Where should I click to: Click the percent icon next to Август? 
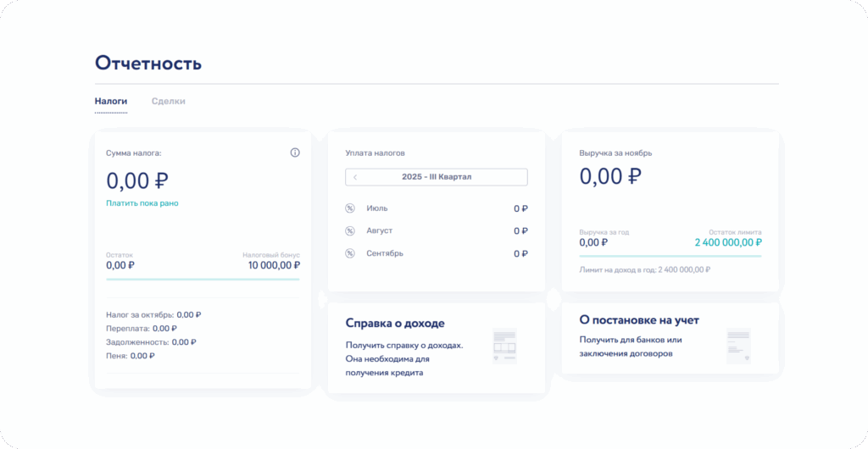(x=350, y=230)
